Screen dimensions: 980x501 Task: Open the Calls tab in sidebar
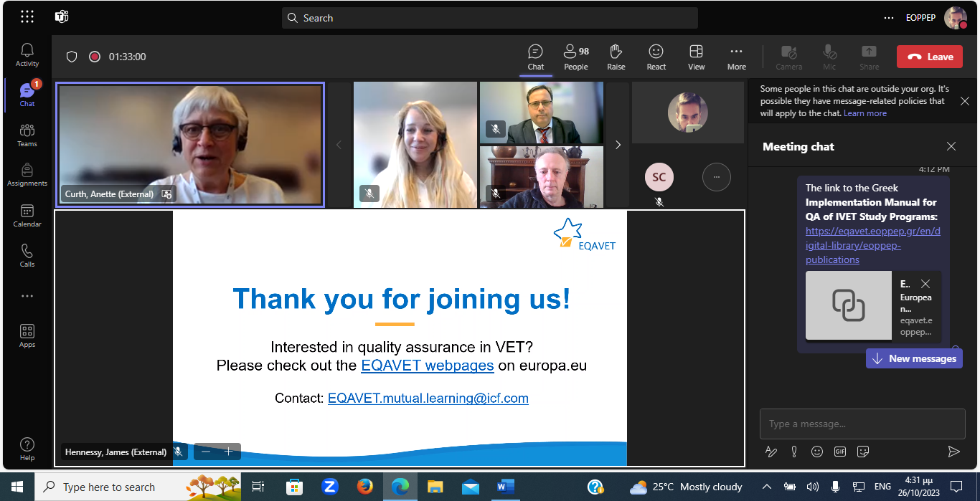(27, 255)
